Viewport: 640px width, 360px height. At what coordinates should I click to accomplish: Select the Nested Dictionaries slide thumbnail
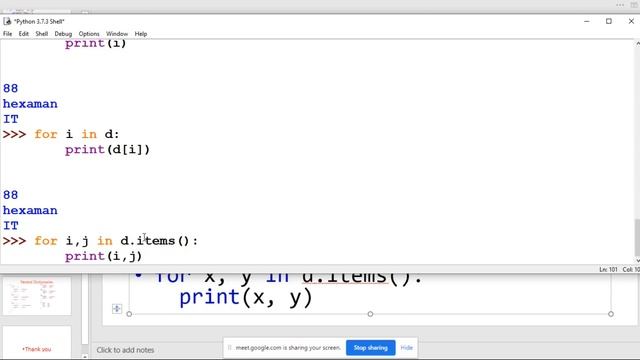pos(37,296)
